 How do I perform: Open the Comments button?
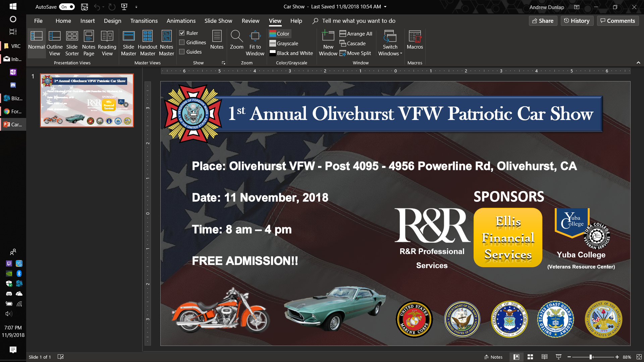[x=618, y=21]
